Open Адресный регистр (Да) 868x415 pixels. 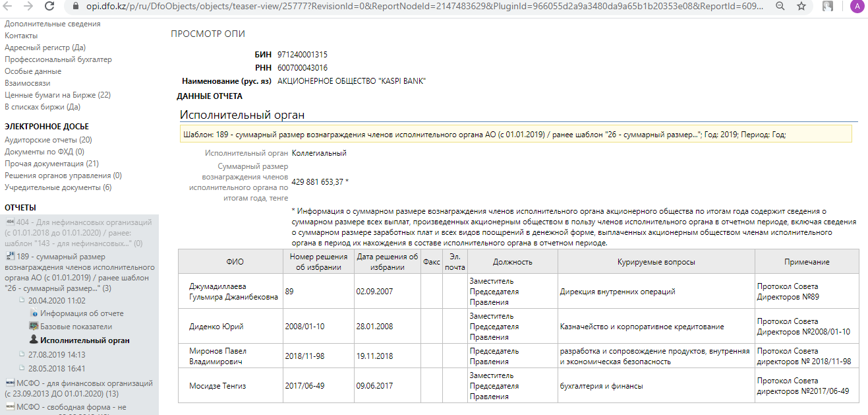tap(45, 48)
